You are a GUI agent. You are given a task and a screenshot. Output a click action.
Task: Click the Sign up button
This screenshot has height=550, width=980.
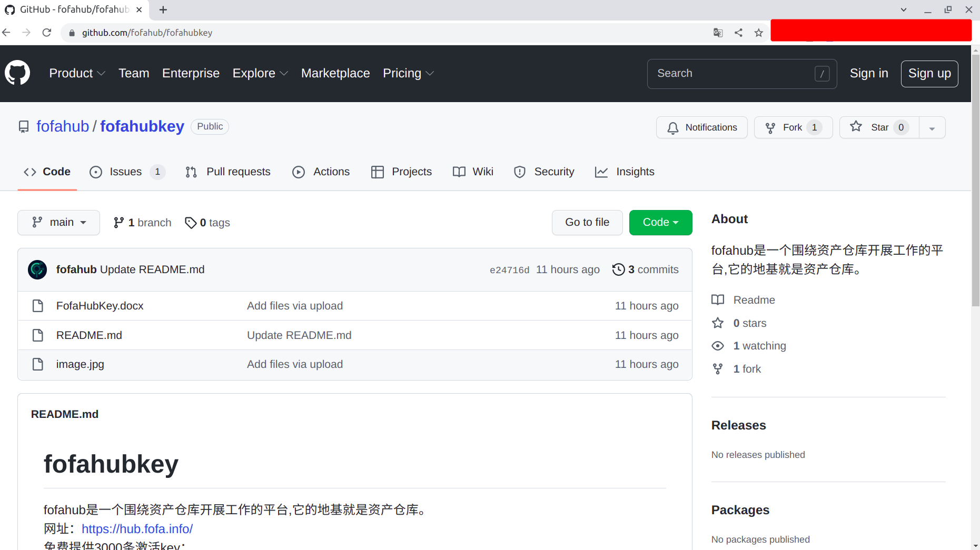(x=929, y=73)
